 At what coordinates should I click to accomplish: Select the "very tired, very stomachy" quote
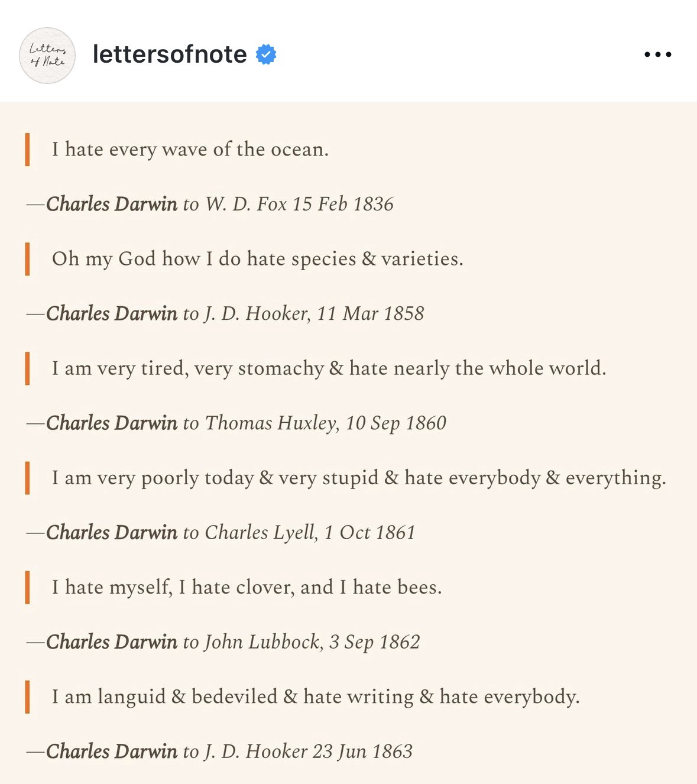tap(329, 368)
